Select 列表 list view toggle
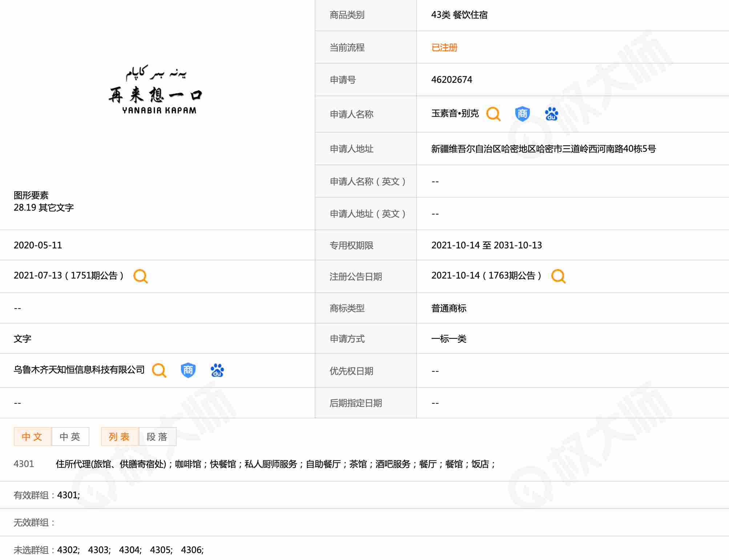The width and height of the screenshot is (729, 560). coord(120,437)
